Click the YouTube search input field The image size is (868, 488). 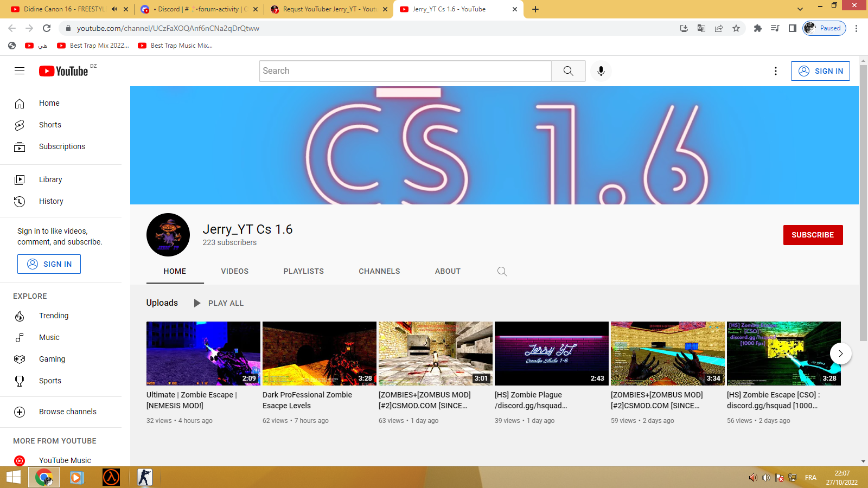pyautogui.click(x=405, y=71)
